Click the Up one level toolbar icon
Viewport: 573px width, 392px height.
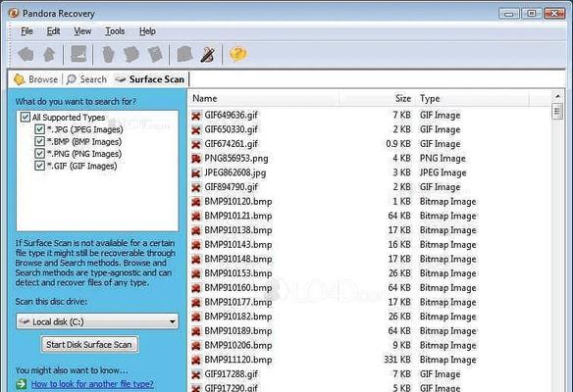(49, 55)
